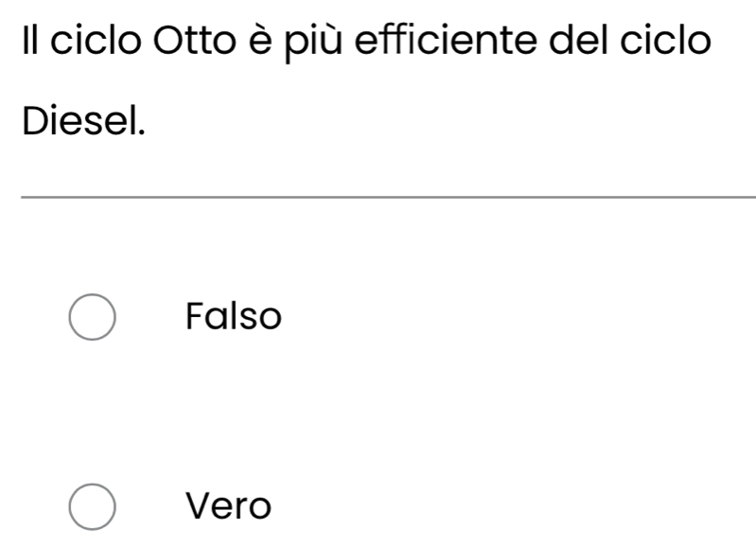Select the Falso radio button

(94, 316)
